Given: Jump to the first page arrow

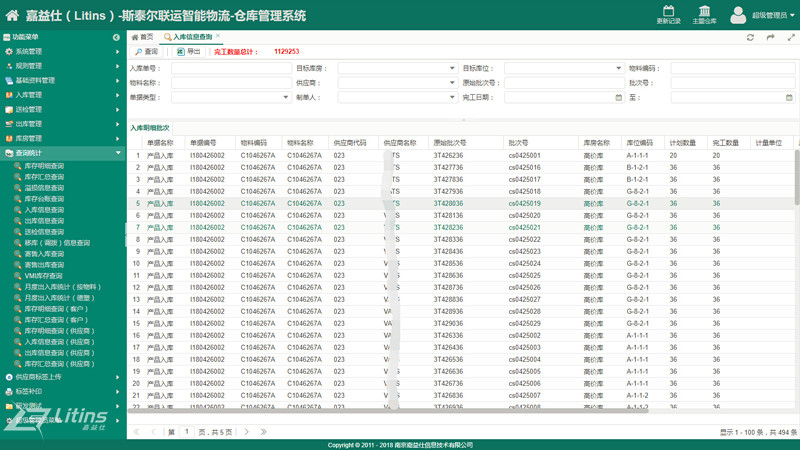Looking at the screenshot, I should point(136,432).
